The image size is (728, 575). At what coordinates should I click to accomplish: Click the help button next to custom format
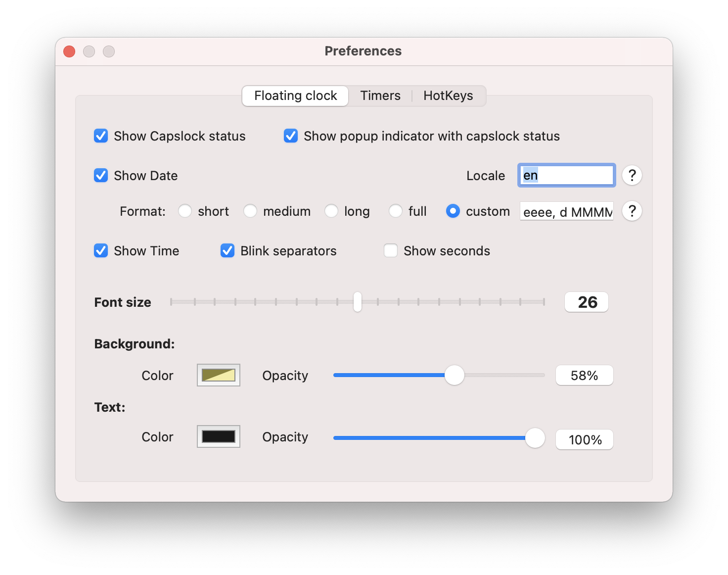[x=632, y=211]
